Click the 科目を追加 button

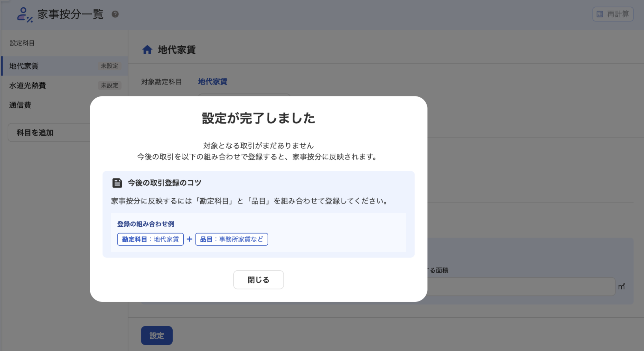(49, 133)
